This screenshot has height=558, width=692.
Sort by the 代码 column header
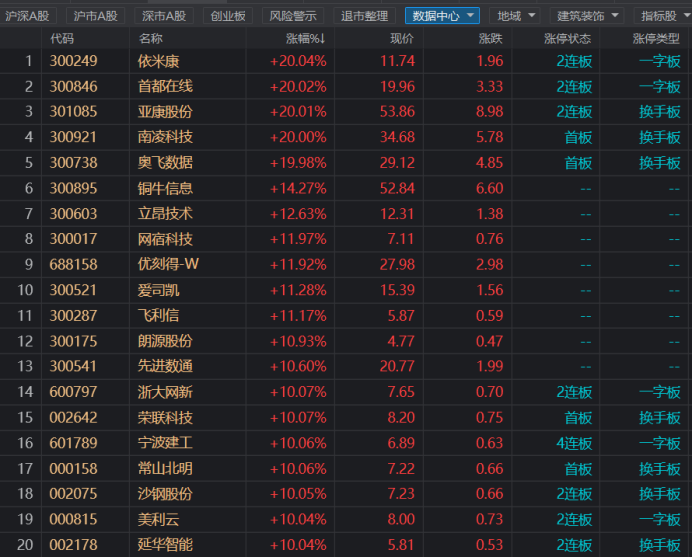62,38
